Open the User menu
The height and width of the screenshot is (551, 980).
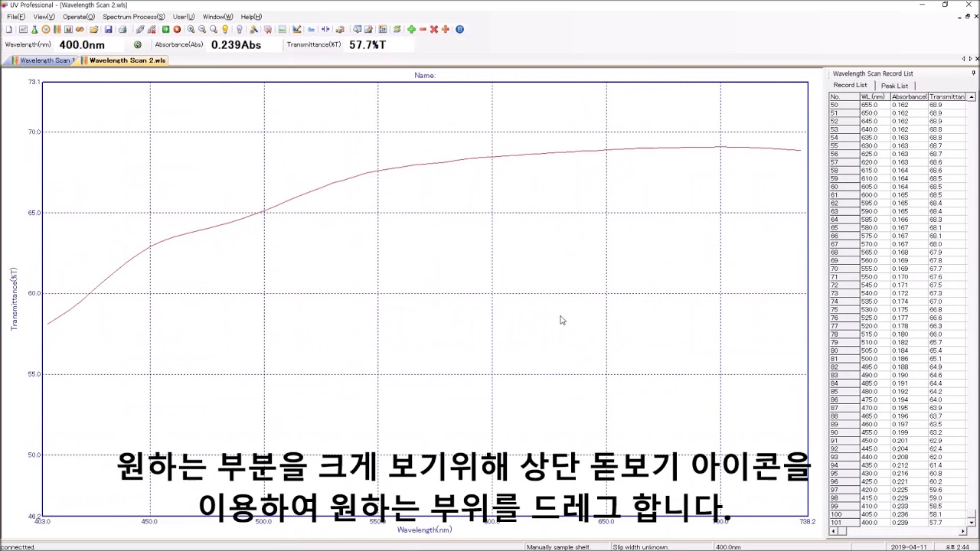pos(184,17)
